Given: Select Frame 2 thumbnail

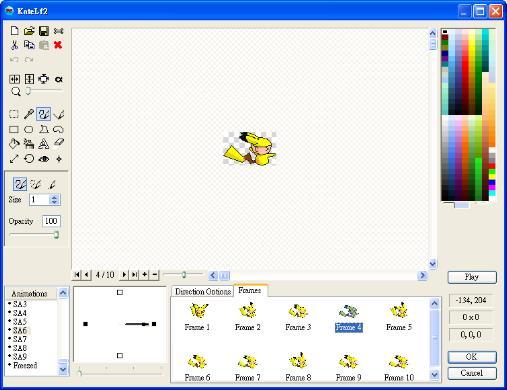Looking at the screenshot, I should [248, 316].
